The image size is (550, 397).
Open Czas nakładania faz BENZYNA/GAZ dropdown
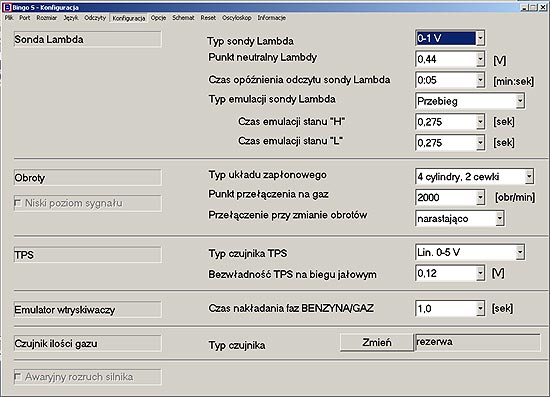[x=480, y=309]
